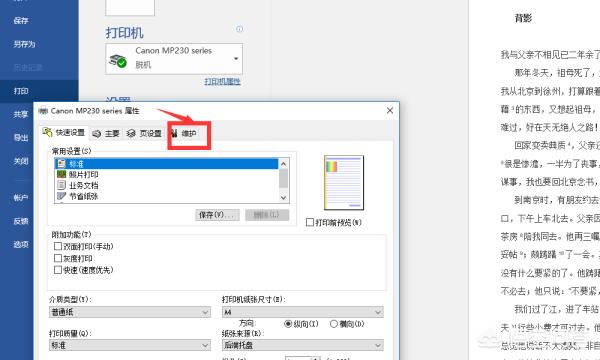Click the 主要 tab icon
This screenshot has height=360, width=600.
[x=97, y=134]
